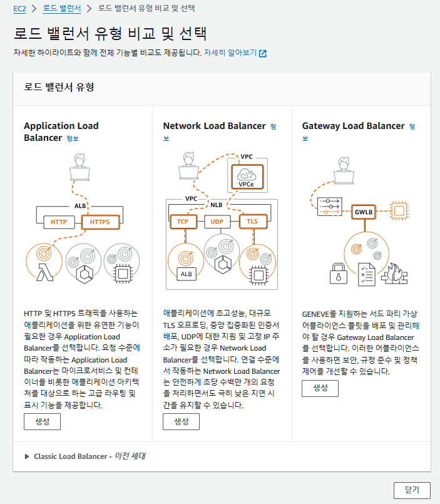
Task: Click the container hexagon icon in NLB diagram
Action: point(223,265)
